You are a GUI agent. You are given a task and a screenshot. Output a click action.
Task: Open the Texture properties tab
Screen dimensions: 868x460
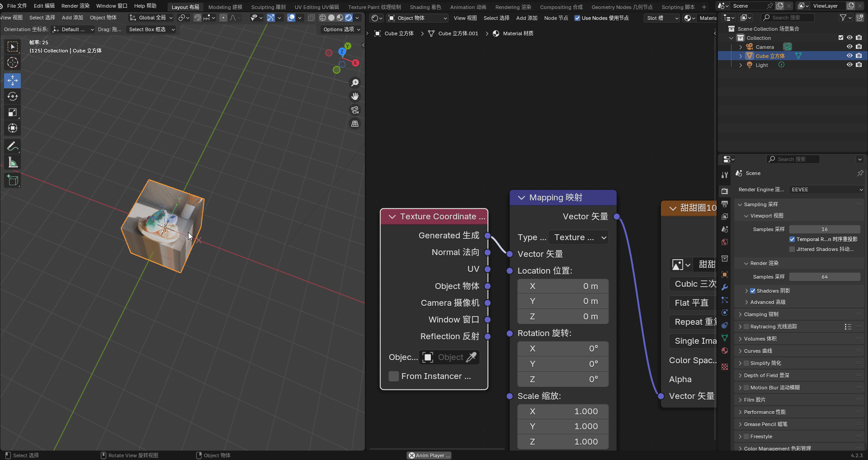coord(725,367)
